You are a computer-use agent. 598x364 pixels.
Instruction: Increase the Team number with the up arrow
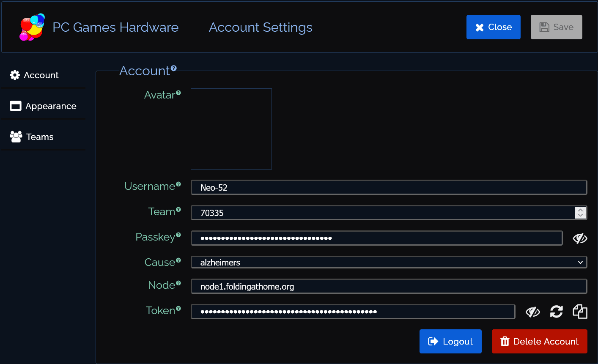580,210
